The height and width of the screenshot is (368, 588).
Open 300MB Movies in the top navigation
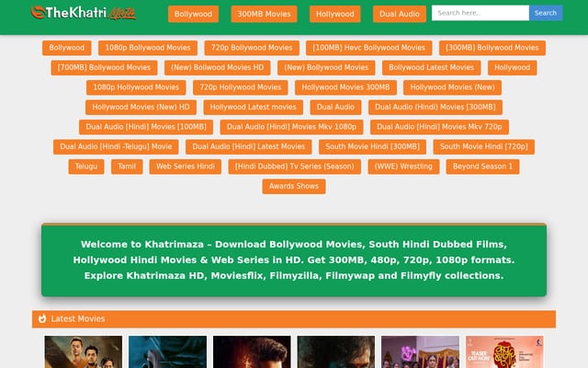[264, 14]
